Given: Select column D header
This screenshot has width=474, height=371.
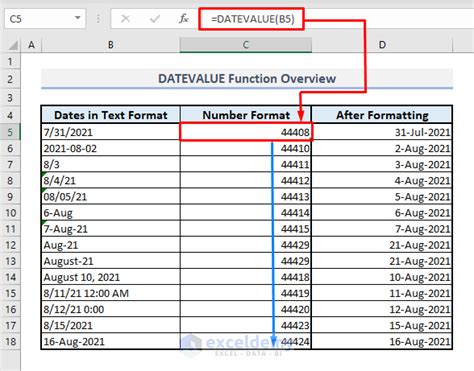Looking at the screenshot, I should [x=382, y=45].
